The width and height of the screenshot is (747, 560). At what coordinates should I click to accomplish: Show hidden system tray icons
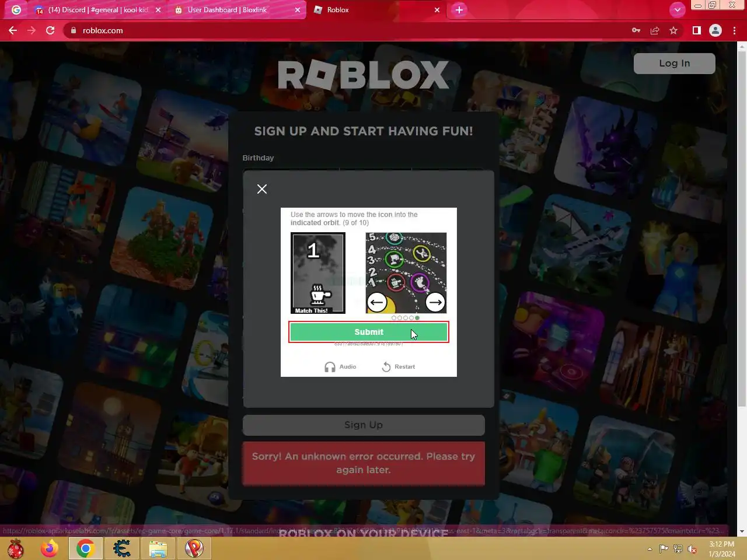pos(650,549)
